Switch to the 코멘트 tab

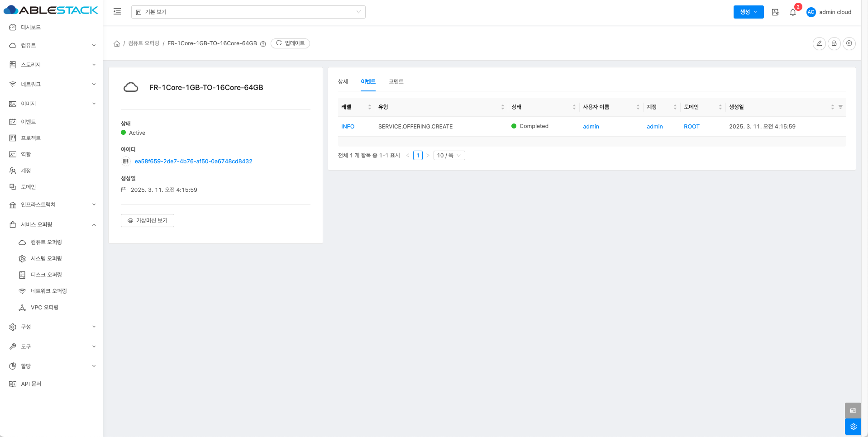point(396,82)
